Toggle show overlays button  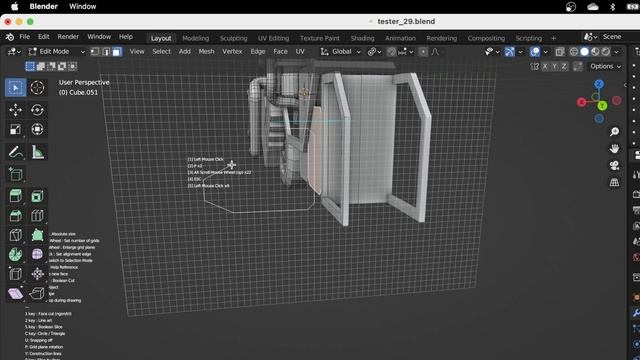coord(535,52)
